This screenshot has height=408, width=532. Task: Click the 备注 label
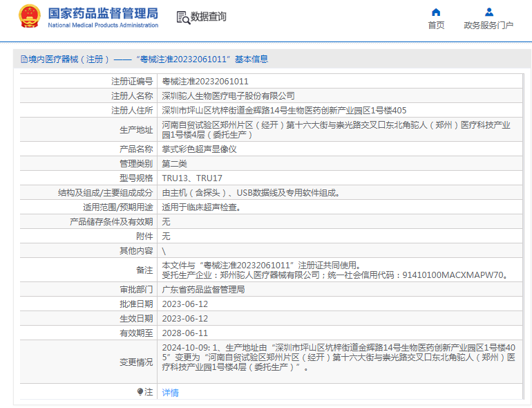[144, 270]
